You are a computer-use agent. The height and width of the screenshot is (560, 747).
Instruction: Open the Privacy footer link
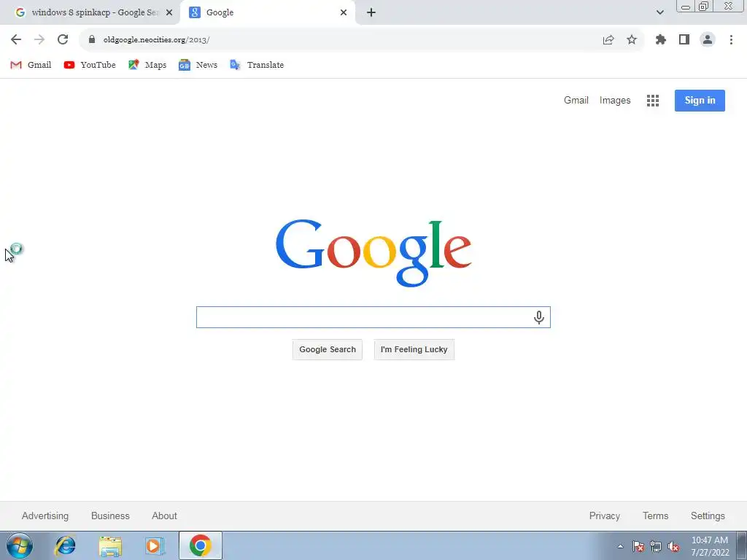605,516
